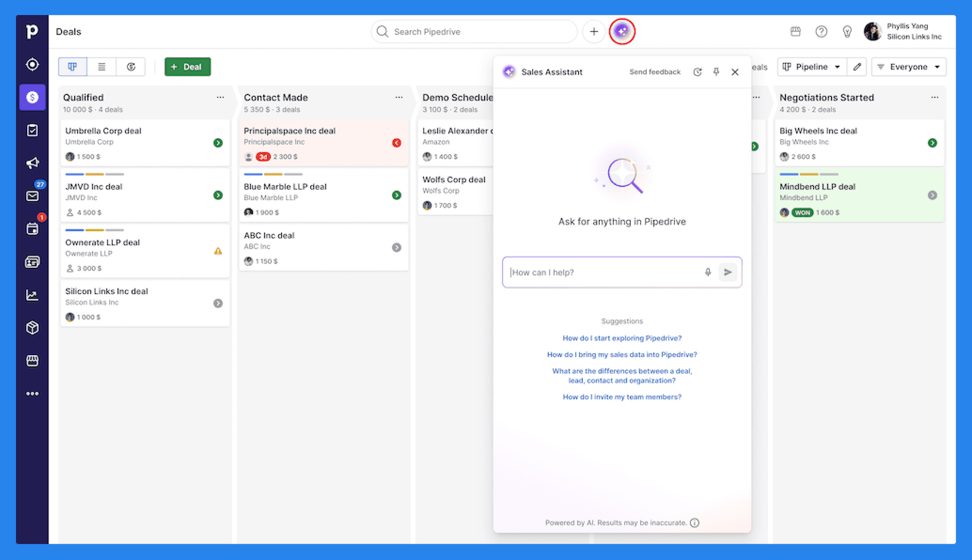Select the Deals dollar icon in the sidebar
This screenshot has height=560, width=972.
click(x=32, y=97)
